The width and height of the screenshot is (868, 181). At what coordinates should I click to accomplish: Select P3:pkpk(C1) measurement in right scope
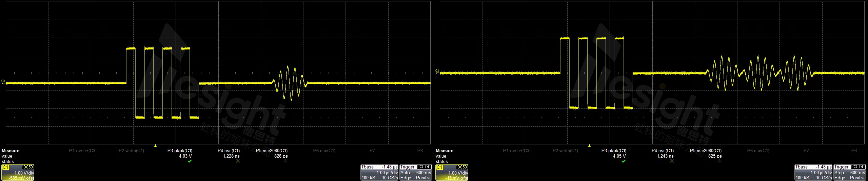pyautogui.click(x=614, y=151)
